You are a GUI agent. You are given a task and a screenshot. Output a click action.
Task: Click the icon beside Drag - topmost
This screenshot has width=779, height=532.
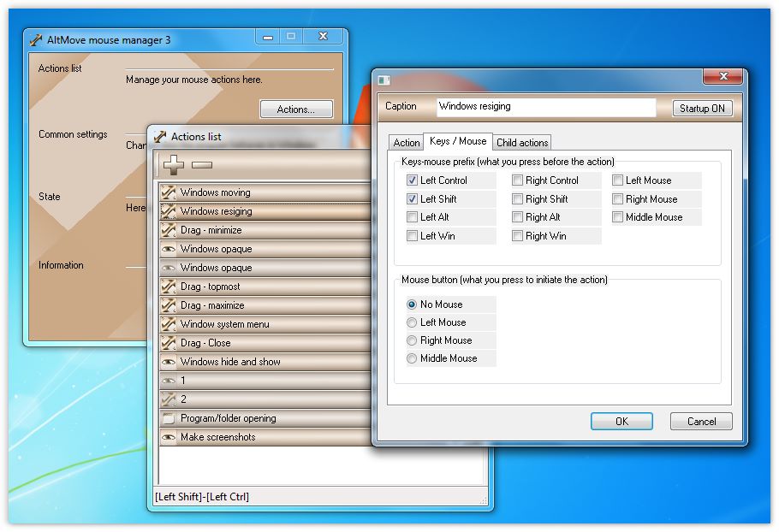pyautogui.click(x=169, y=287)
